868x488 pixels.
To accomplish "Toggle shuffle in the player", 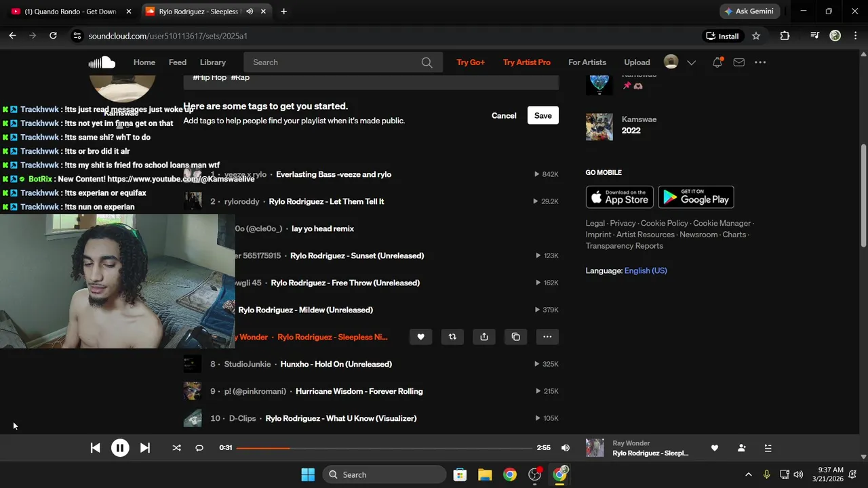I will pos(177,448).
